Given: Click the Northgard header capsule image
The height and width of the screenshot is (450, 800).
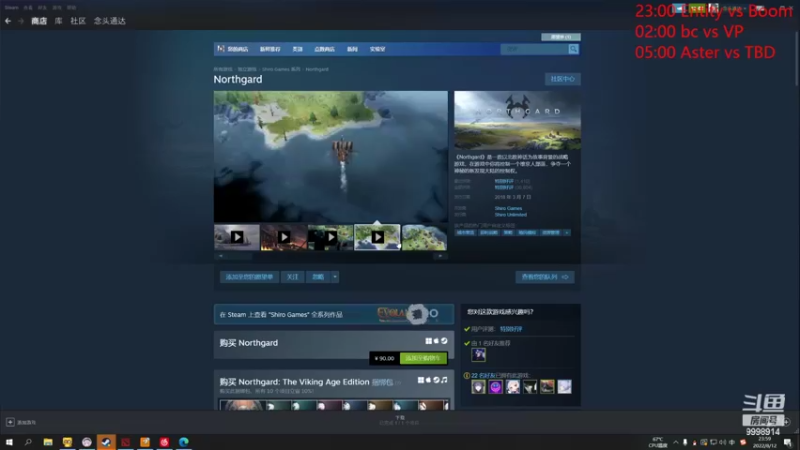Looking at the screenshot, I should (x=517, y=120).
